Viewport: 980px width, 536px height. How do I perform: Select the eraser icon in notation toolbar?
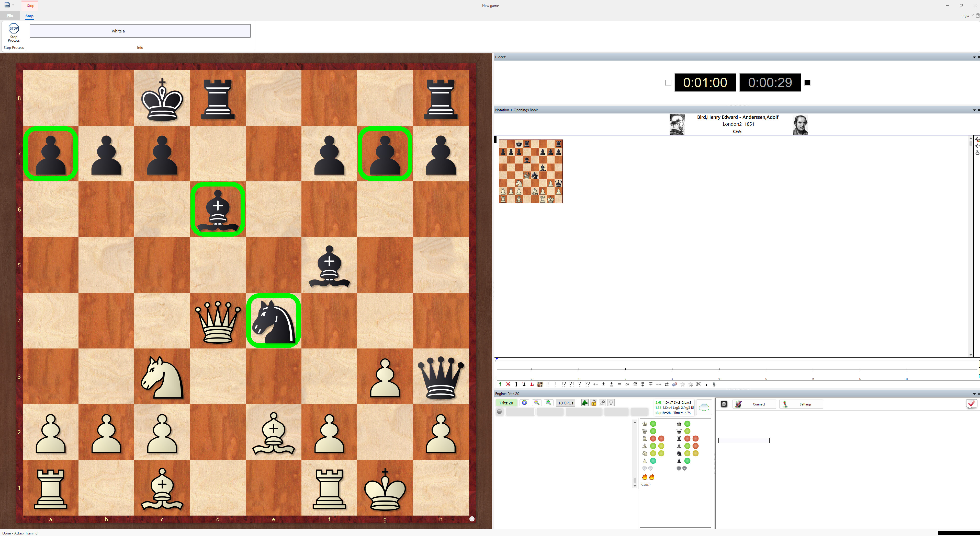tap(675, 384)
